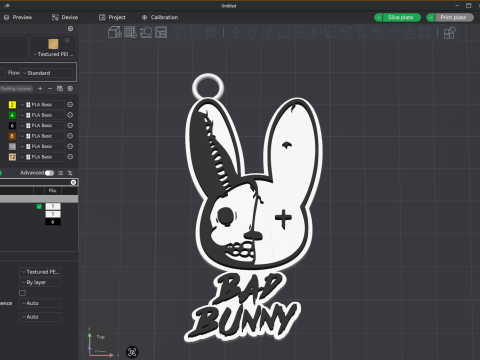Select the Move tool
Viewport: 480px width, 360px height.
pyautogui.click(x=236, y=33)
